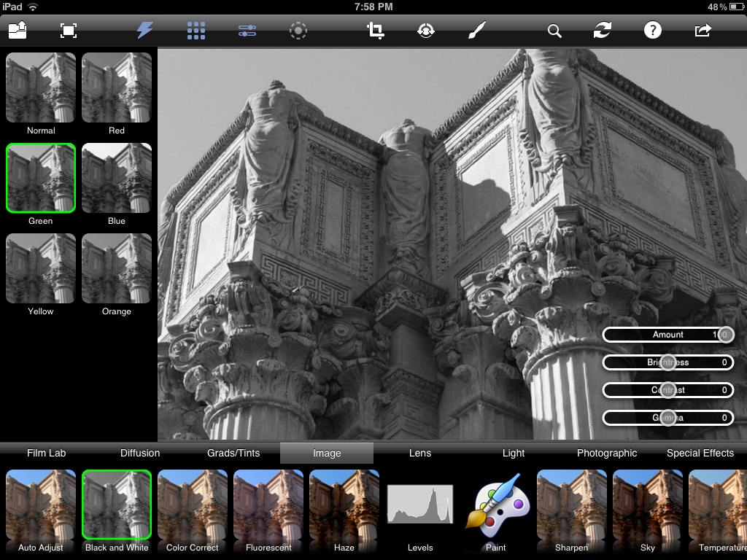Click the reset refresh arrows icon
The height and width of the screenshot is (560, 747).
[x=602, y=31]
